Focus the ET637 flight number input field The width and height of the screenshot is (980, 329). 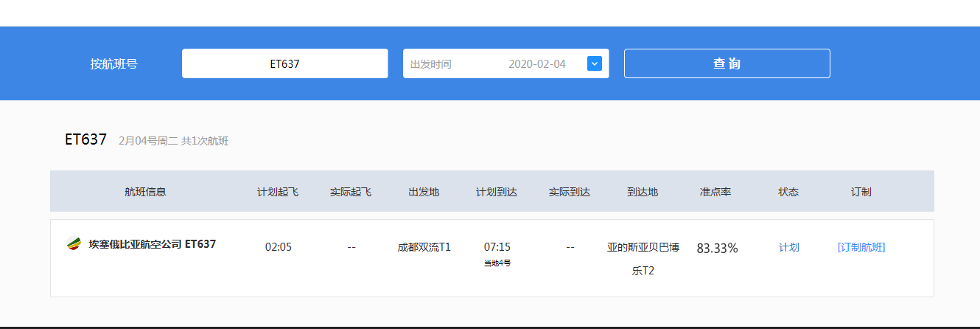tap(285, 63)
